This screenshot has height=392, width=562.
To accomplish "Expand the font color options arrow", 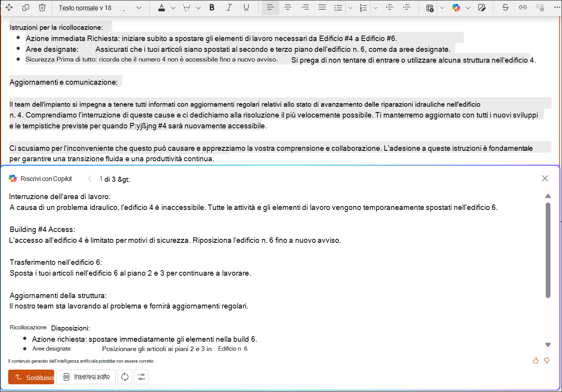I will click(x=173, y=8).
